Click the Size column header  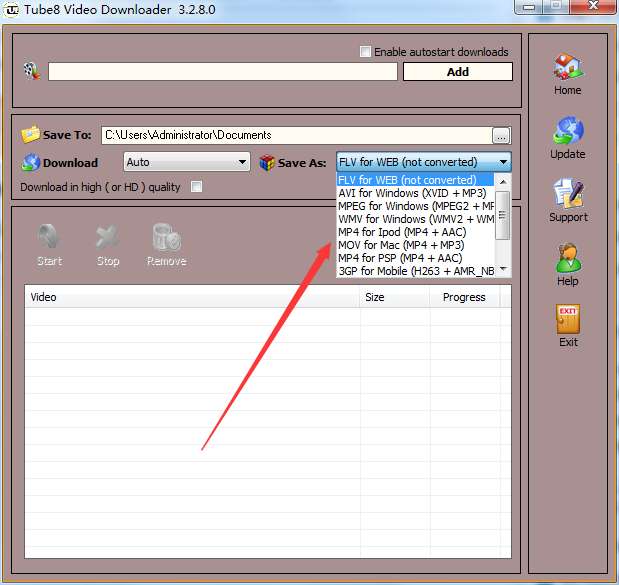point(394,297)
